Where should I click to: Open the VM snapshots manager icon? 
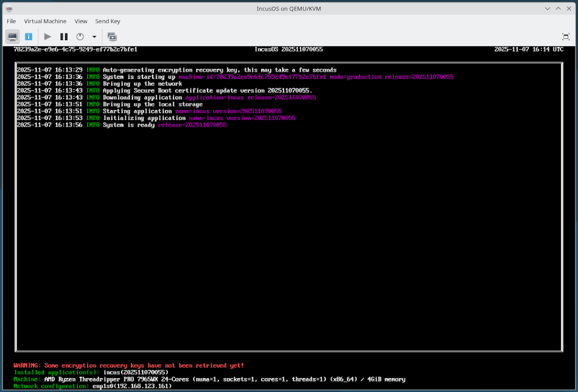click(112, 36)
